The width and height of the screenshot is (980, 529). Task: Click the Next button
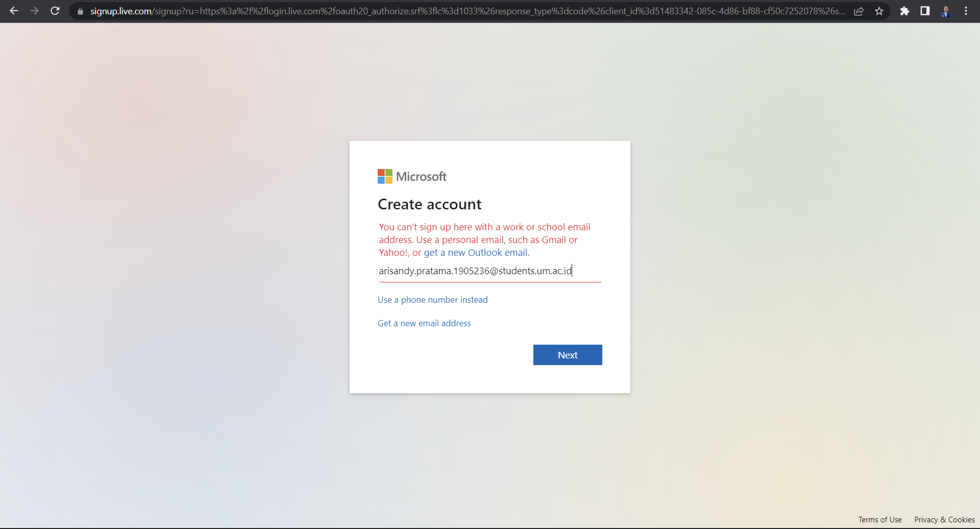click(568, 355)
